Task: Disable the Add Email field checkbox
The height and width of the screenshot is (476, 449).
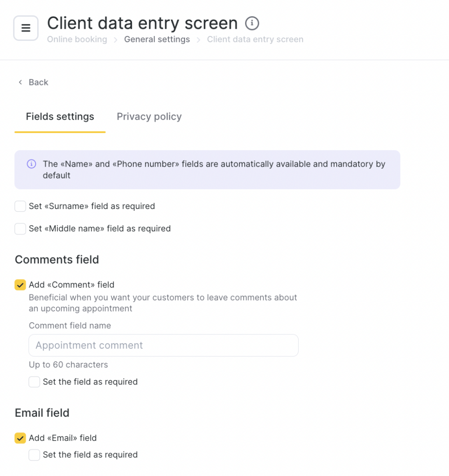Action: (20, 438)
